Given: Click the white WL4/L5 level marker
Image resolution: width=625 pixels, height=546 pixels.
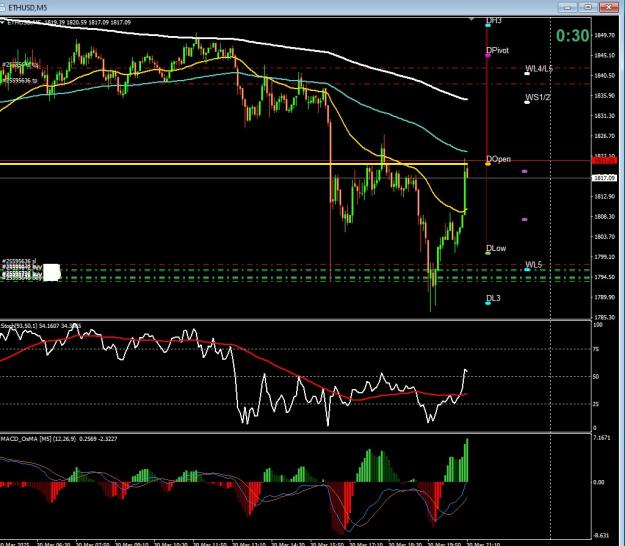Looking at the screenshot, I should coord(527,73).
